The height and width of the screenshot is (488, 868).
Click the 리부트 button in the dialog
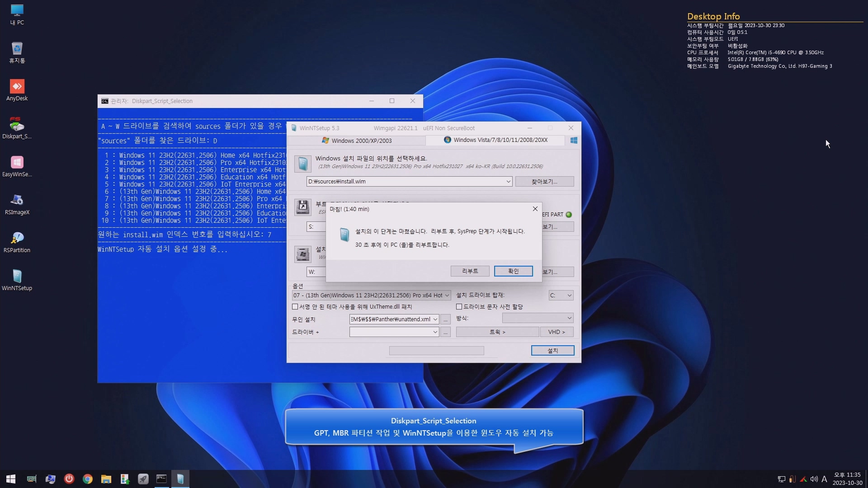point(470,271)
